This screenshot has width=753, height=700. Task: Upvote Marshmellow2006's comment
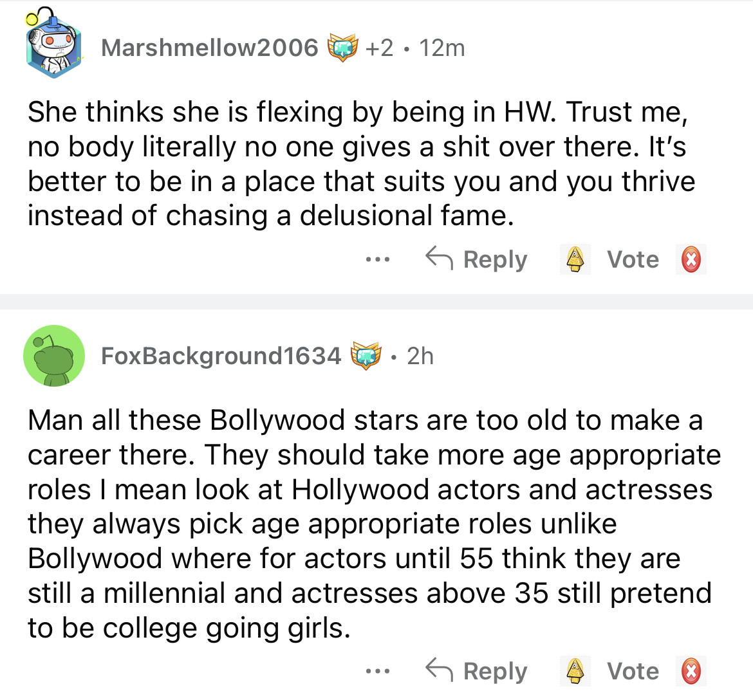[x=575, y=260]
